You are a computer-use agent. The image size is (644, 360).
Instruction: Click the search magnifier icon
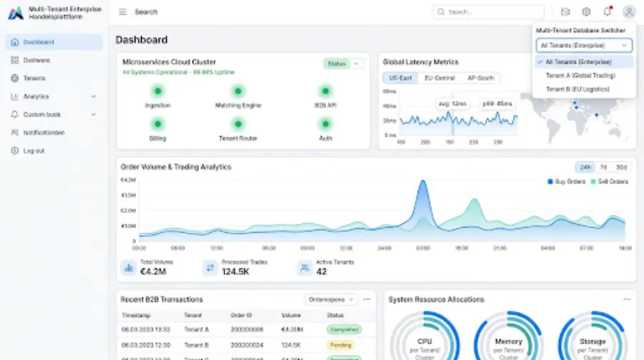441,12
